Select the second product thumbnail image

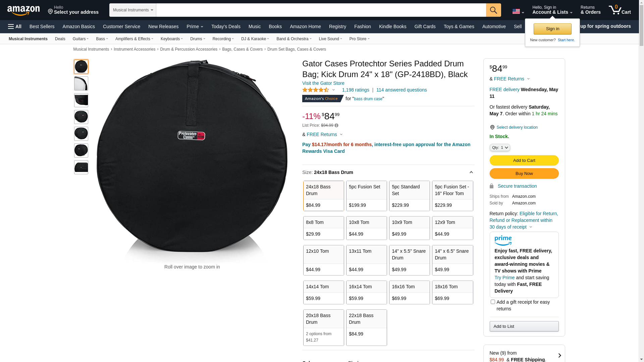point(81,83)
